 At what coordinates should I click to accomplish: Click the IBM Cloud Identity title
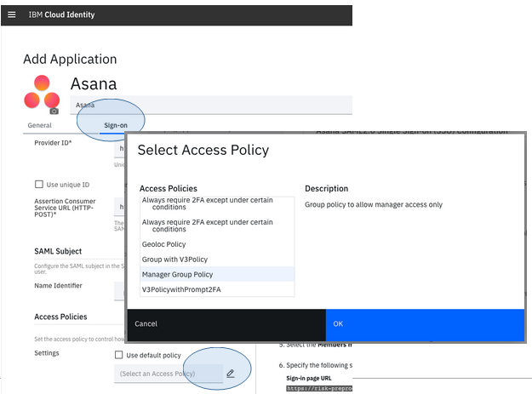(x=61, y=14)
